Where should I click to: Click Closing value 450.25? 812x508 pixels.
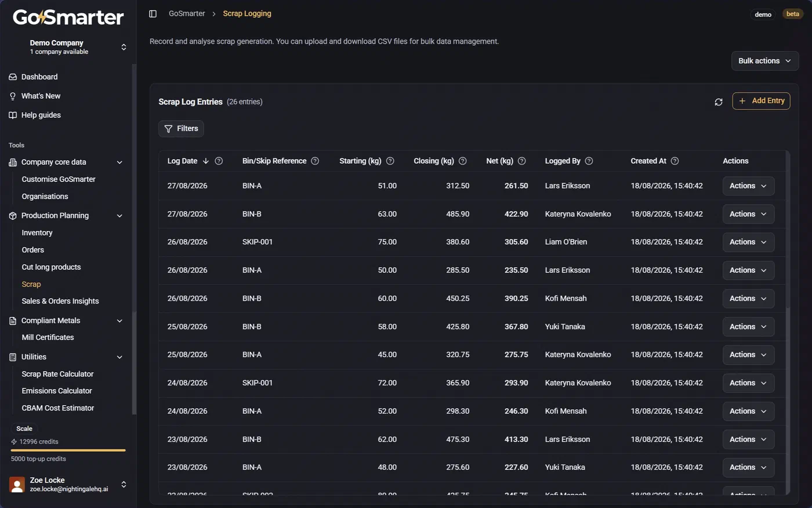click(x=458, y=298)
